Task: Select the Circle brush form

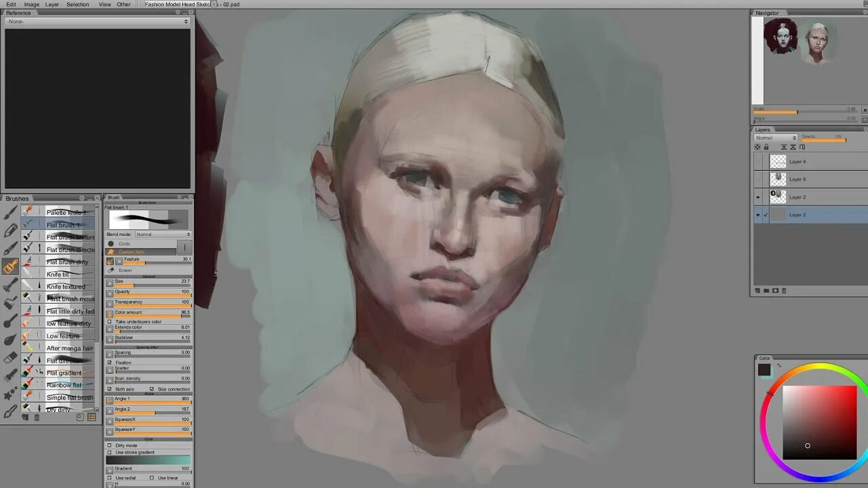Action: click(x=140, y=243)
